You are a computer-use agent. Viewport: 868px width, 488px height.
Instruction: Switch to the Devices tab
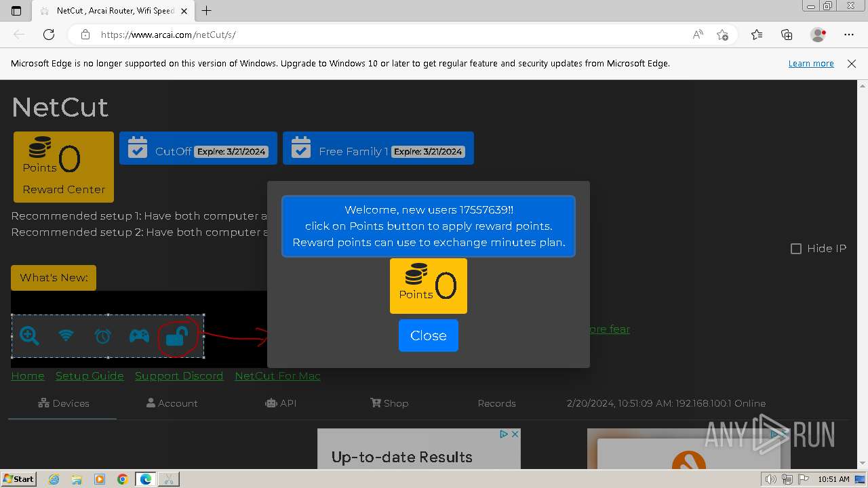pos(64,403)
